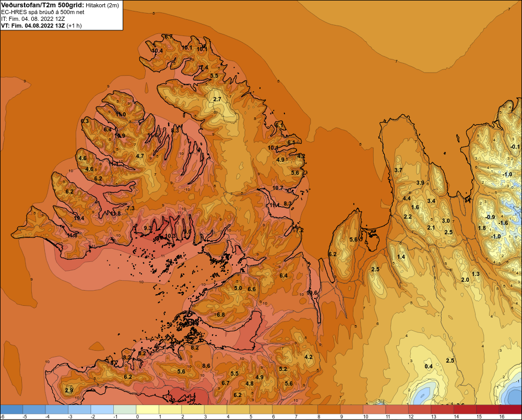This screenshot has height=420, width=522.
Task: Select the 1.8 temperature value on the map
Action: pyautogui.click(x=482, y=228)
